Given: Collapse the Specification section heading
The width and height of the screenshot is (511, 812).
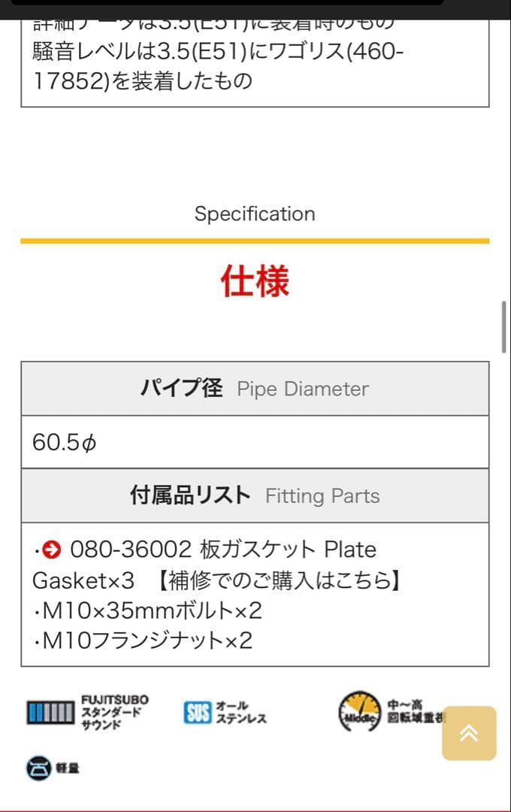Looking at the screenshot, I should pyautogui.click(x=254, y=214).
